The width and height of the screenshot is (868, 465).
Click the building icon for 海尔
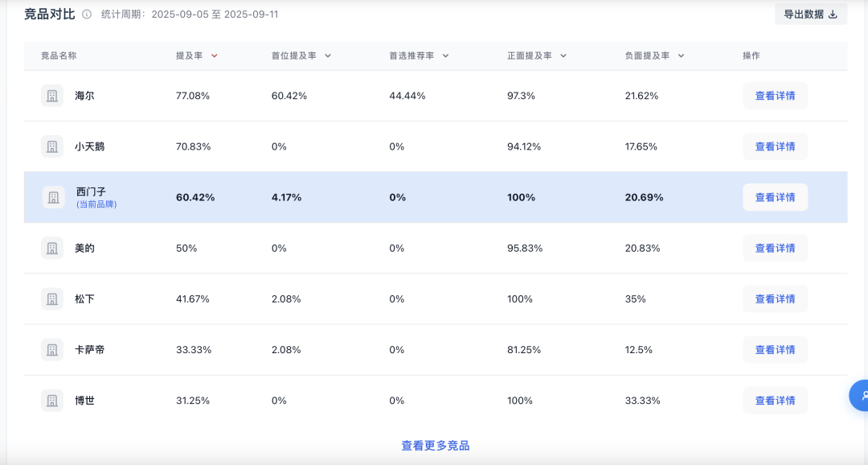52,96
